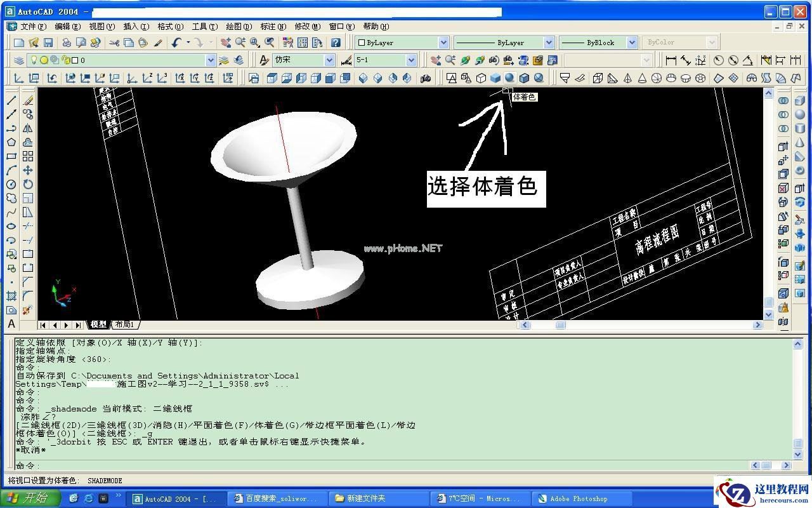Select the Hatch tool icon
Screen dimensions: 812x508
coord(11,296)
